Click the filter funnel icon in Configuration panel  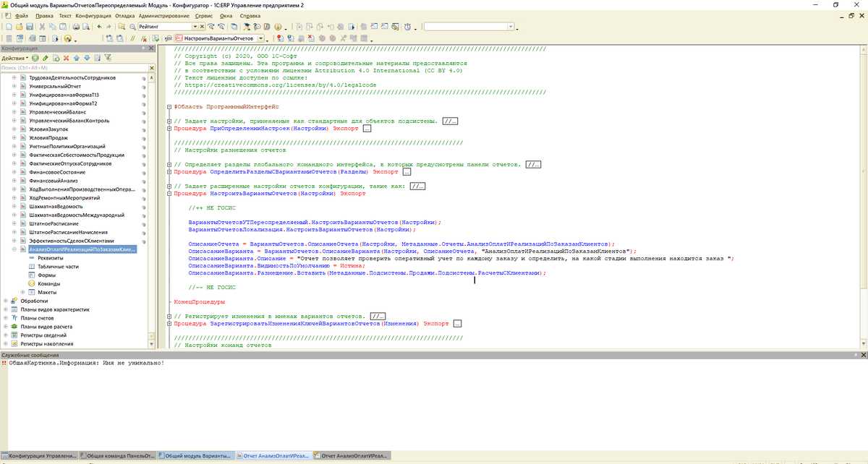pyautogui.click(x=107, y=58)
